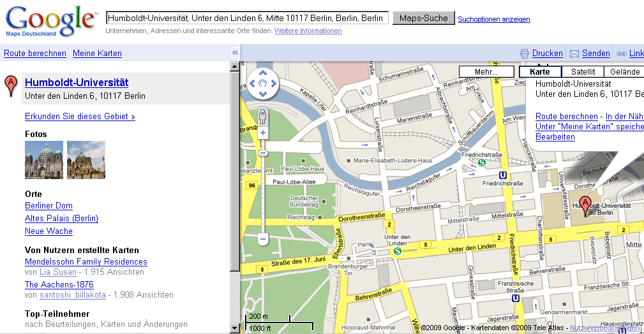Open The Aachens-1876 map link
The image size is (644, 334).
(59, 285)
